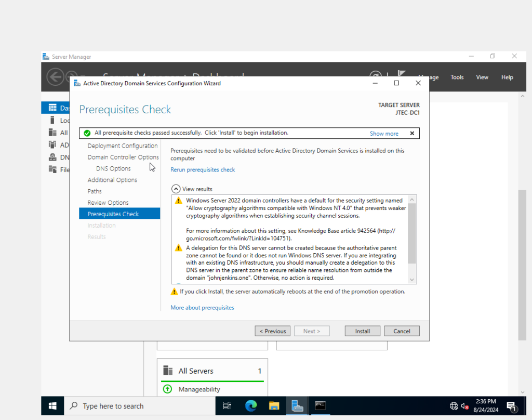Viewport: 532px width, 420px height.
Task: Click Install to begin installation
Action: [362, 331]
